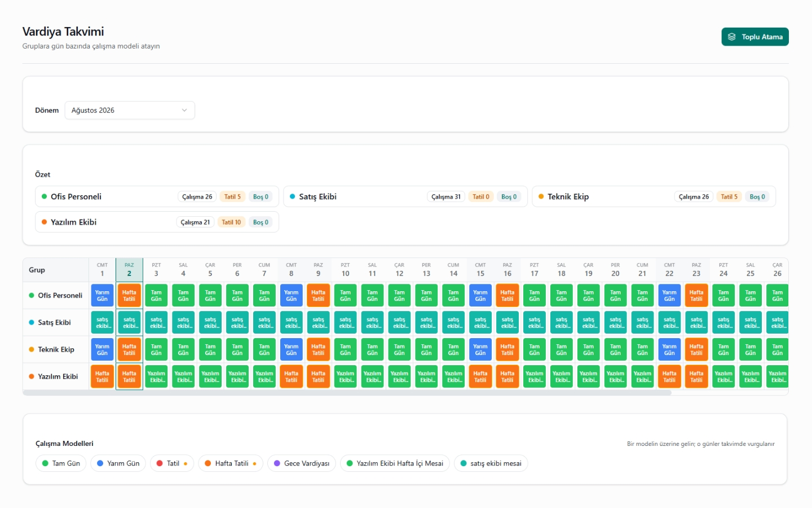Screen dimensions: 812x508
Task: Click Ofis Personeli Hafta Tatili cell on day 2
Action: click(129, 295)
